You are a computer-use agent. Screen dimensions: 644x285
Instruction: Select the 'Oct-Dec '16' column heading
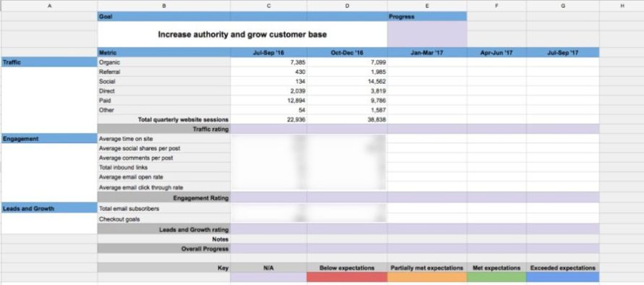click(x=347, y=53)
